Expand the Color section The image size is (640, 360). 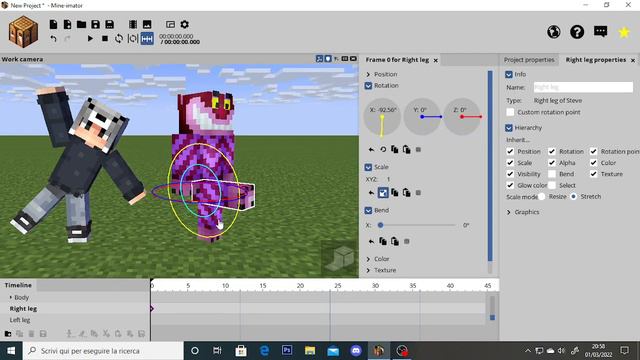(368, 259)
